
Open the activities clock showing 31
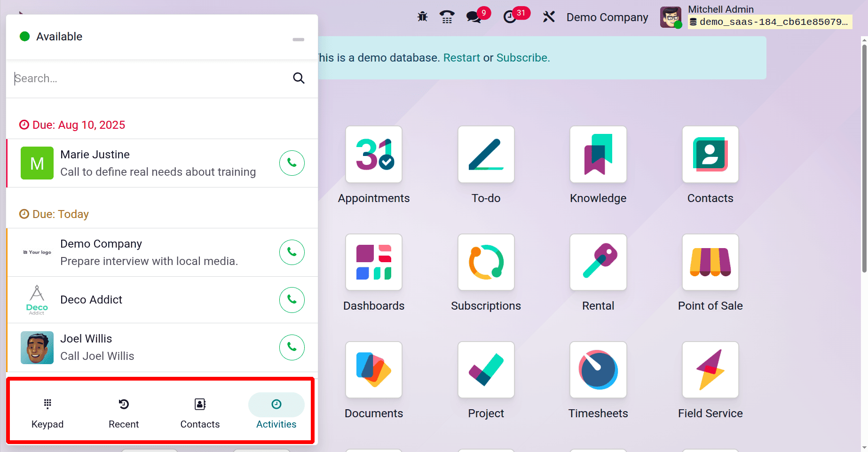510,16
